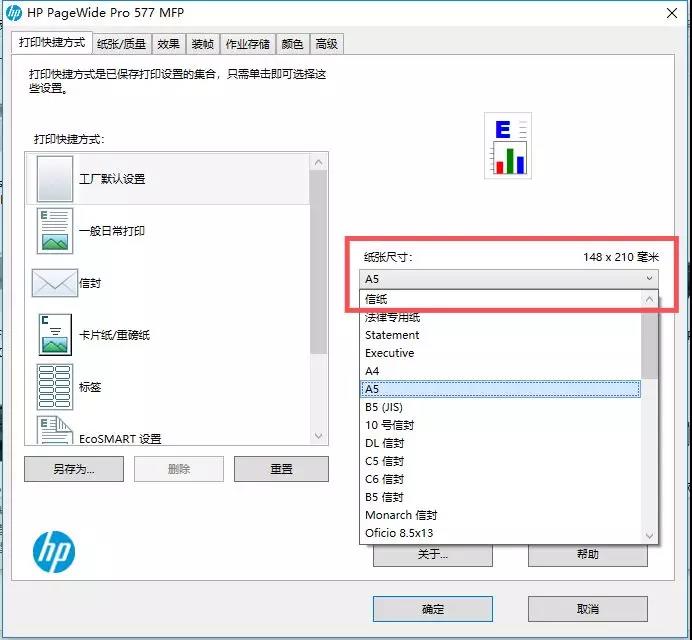Click shortcut list scroll up arrow
Image resolution: width=692 pixels, height=640 pixels.
tap(319, 162)
